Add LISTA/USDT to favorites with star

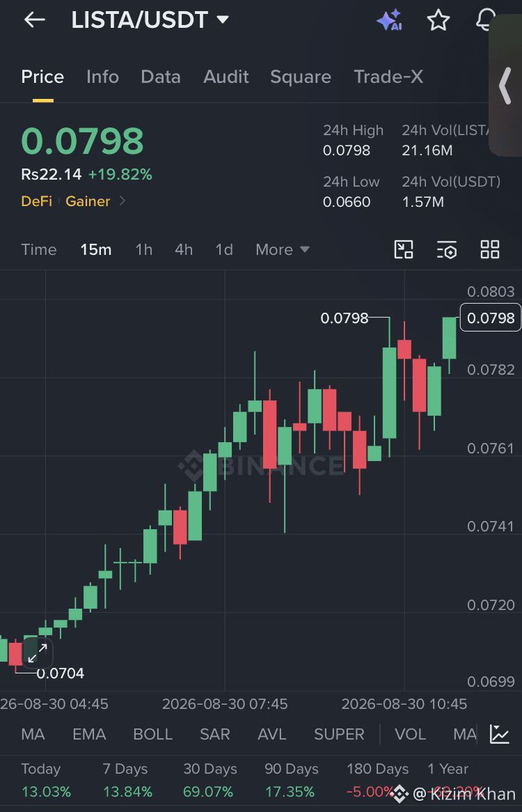tap(438, 20)
